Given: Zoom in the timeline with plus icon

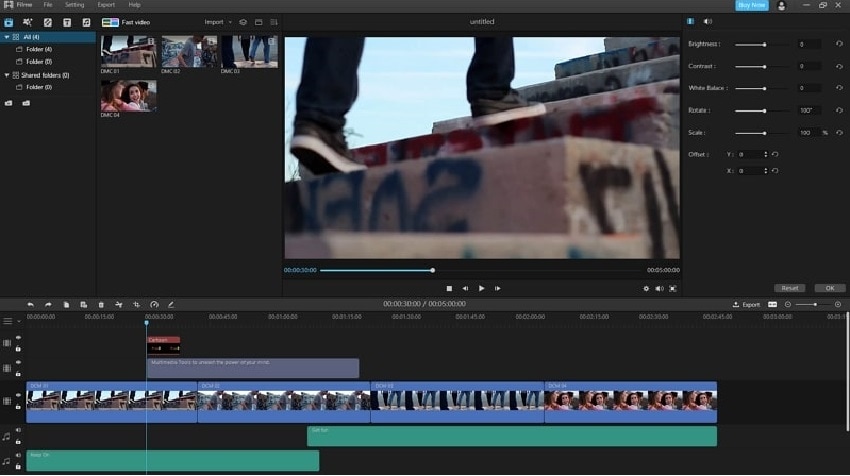Looking at the screenshot, I should (x=838, y=305).
